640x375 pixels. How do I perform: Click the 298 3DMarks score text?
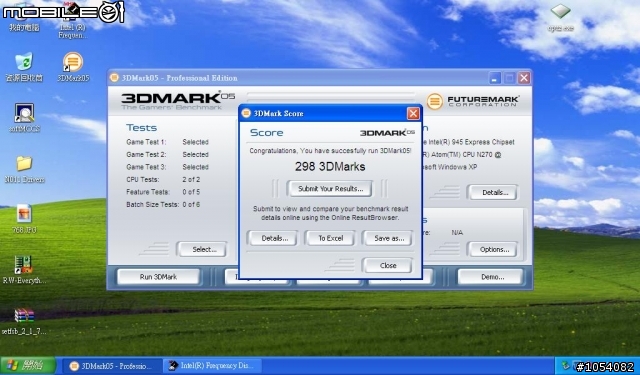click(330, 166)
